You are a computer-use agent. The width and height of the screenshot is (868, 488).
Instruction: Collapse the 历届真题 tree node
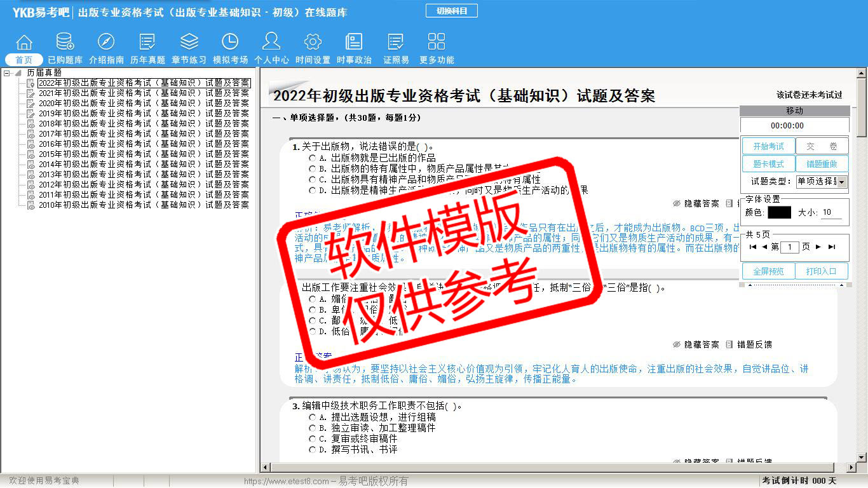pos(7,73)
